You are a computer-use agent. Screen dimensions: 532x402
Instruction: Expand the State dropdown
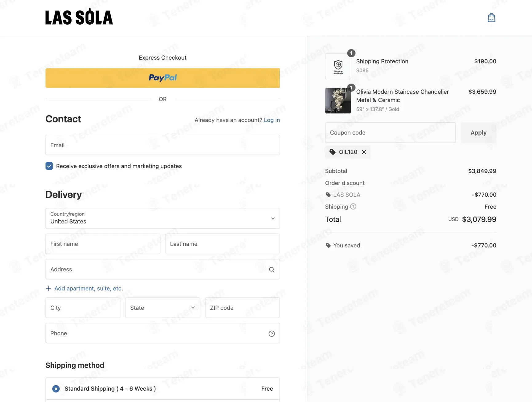coord(163,308)
